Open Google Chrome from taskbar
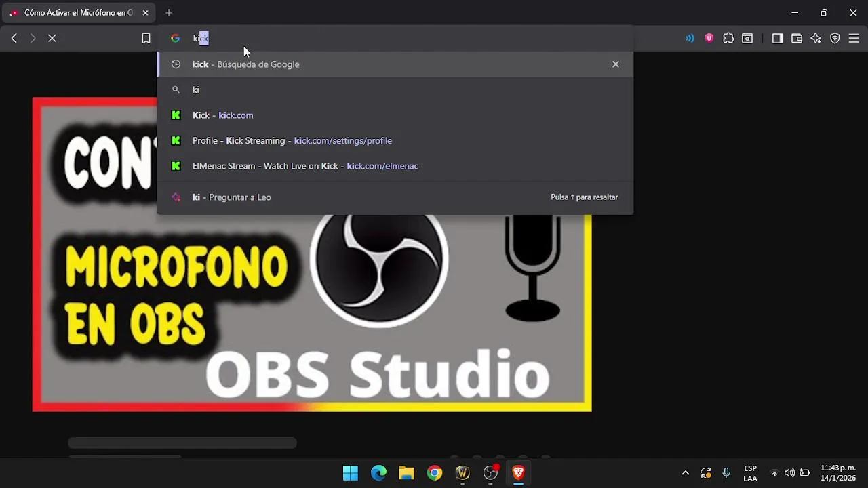868x488 pixels. coord(435,472)
